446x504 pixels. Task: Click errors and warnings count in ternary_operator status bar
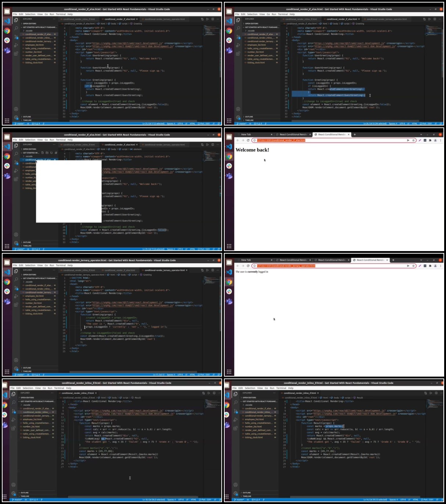36,375
